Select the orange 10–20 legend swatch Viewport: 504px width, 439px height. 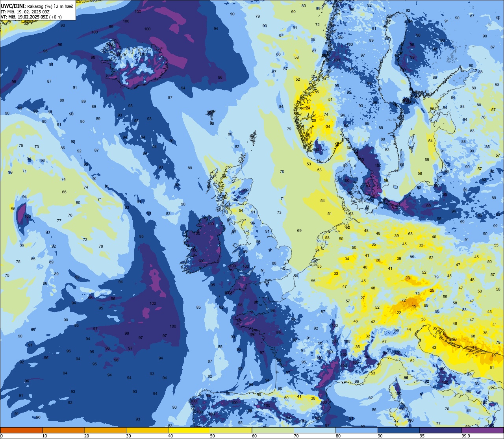[x=63, y=430]
